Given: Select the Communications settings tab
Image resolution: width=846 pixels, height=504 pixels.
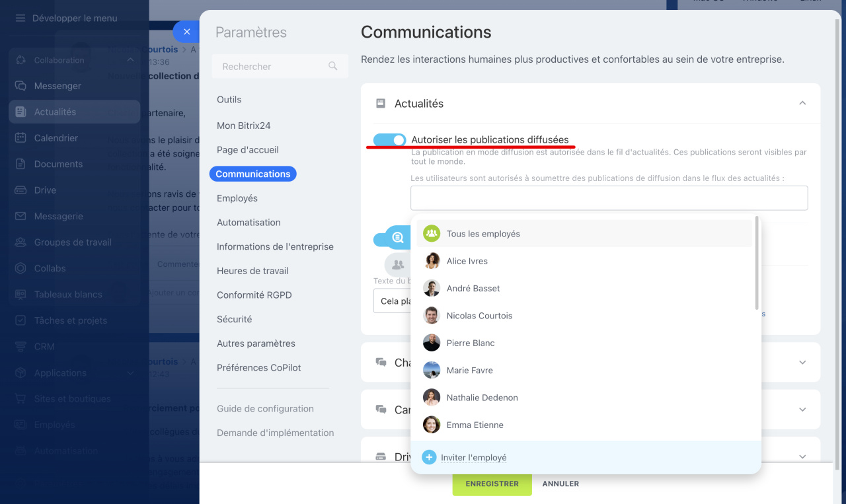Looking at the screenshot, I should [x=253, y=174].
